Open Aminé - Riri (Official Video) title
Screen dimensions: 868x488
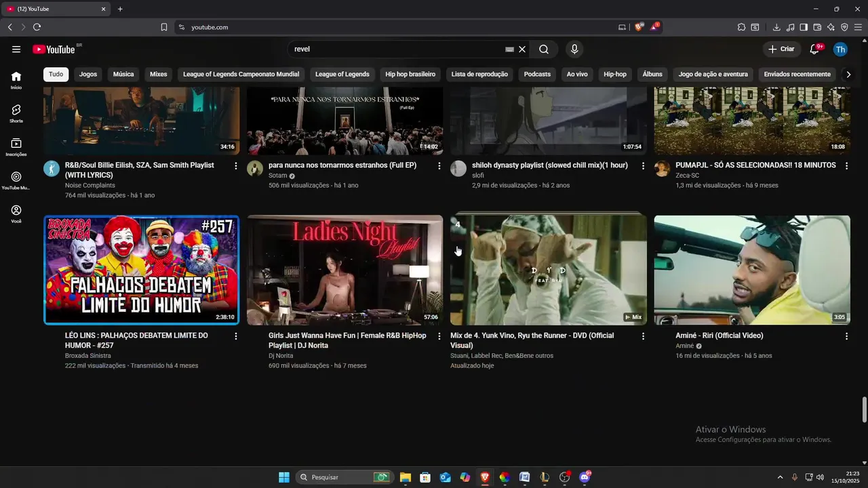pos(719,335)
